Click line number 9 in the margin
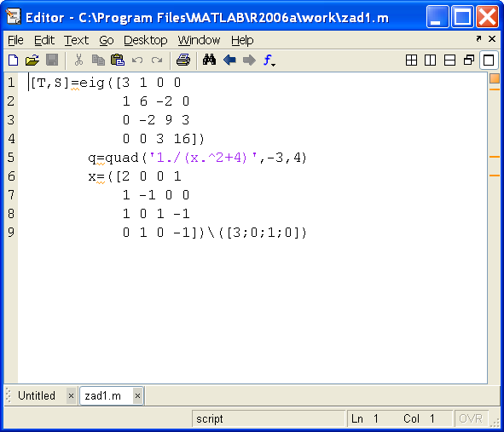 point(11,232)
